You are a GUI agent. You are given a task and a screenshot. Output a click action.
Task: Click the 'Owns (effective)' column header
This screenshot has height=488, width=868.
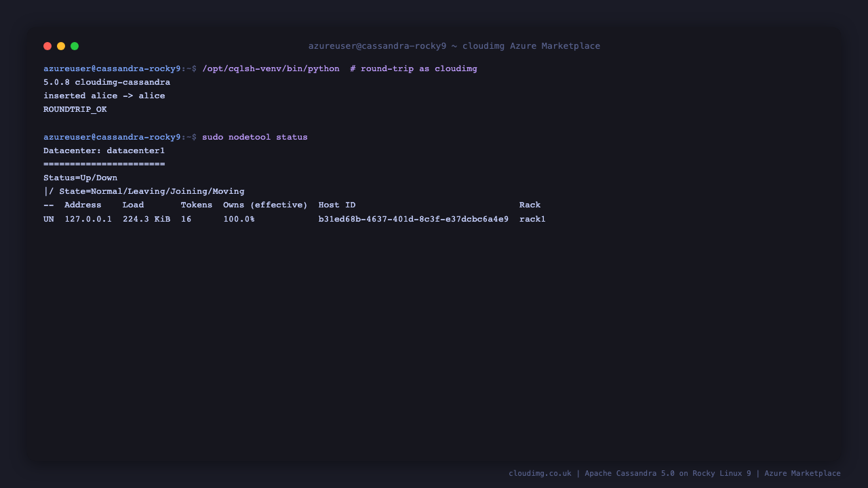[265, 205]
